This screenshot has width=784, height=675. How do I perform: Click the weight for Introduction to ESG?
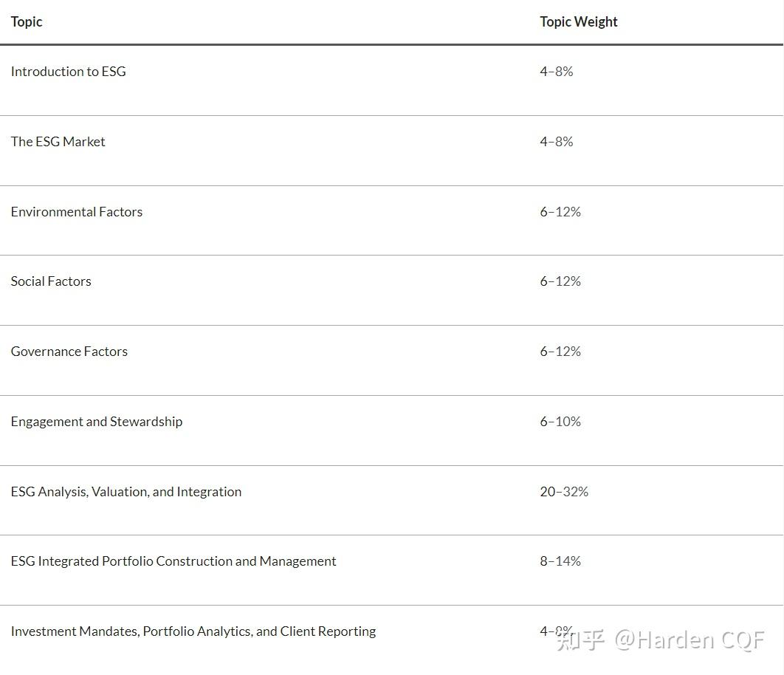pos(556,72)
